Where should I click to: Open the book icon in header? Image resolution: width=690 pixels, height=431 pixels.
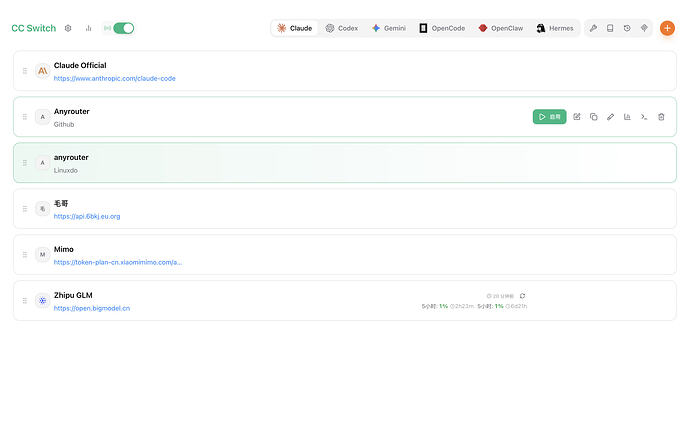pos(610,28)
